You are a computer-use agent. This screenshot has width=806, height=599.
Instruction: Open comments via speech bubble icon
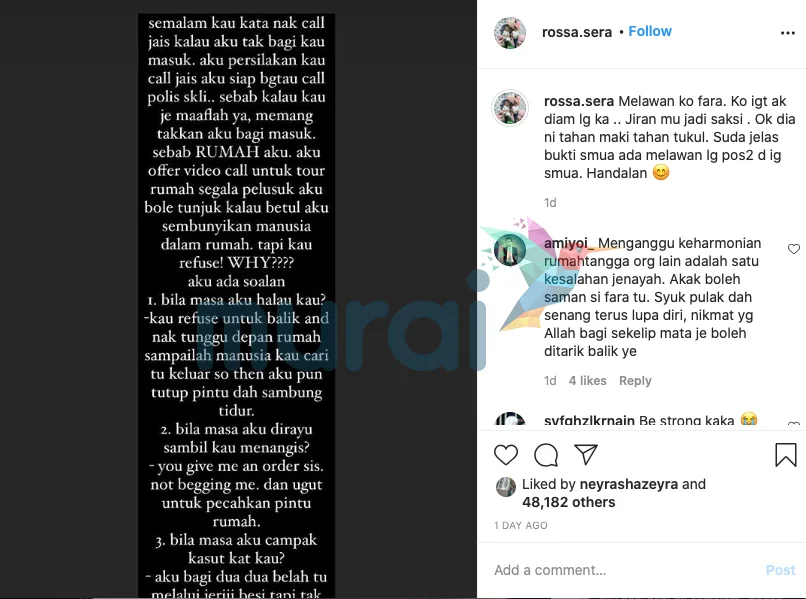tap(546, 455)
